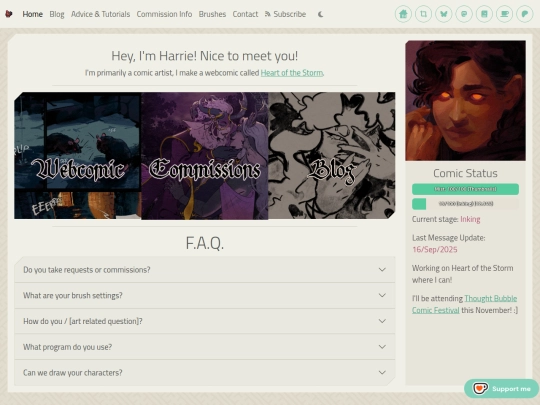The width and height of the screenshot is (540, 405).
Task: Click the coffee cup Ko-fi icon
Action: click(505, 14)
